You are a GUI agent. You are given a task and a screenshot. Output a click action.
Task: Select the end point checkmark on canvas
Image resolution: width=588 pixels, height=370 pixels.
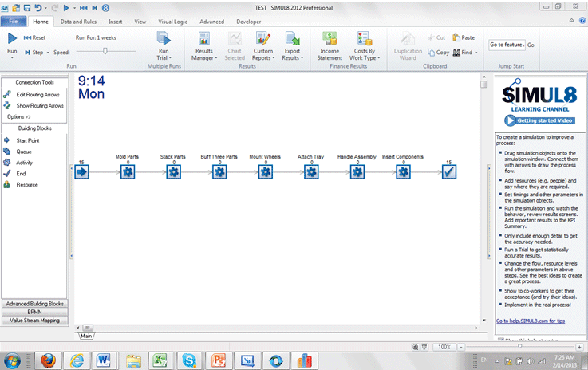click(449, 172)
